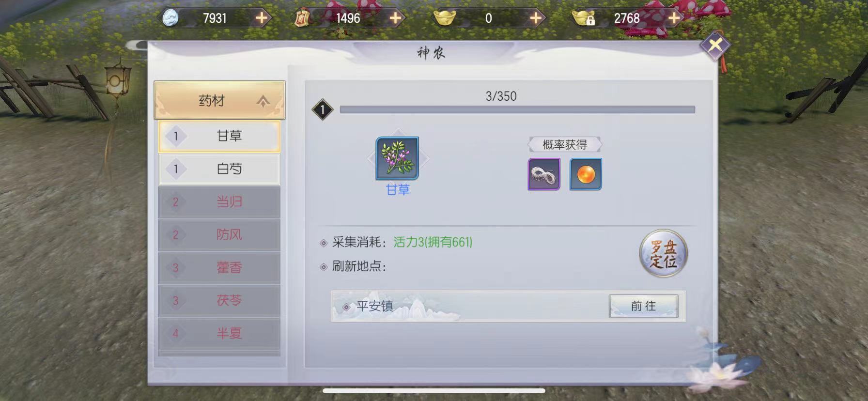Tap the arrow on the 药材 header
Image resolution: width=868 pixels, height=401 pixels.
[263, 101]
